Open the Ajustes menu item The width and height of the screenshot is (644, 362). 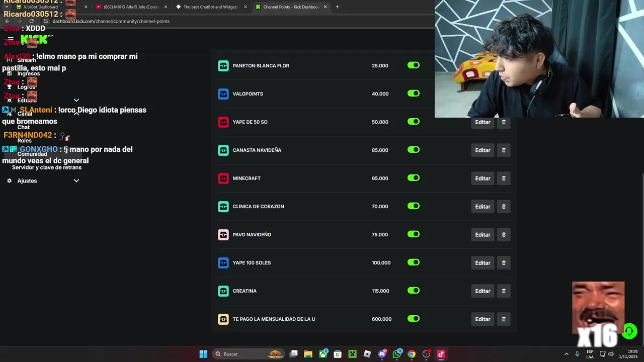27,180
